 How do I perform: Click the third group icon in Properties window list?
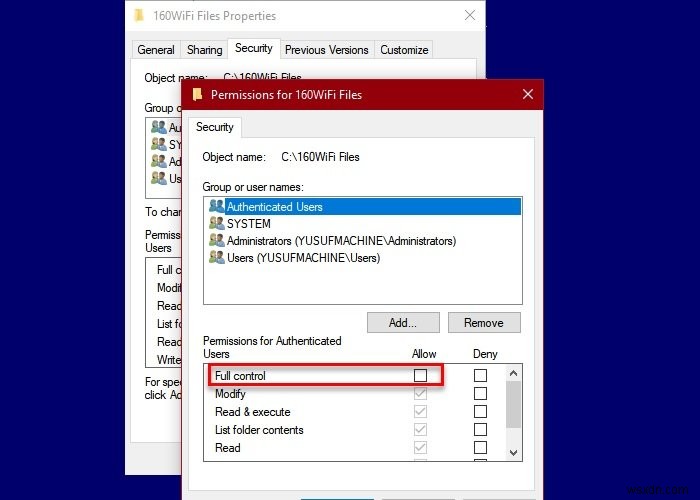pyautogui.click(x=158, y=161)
